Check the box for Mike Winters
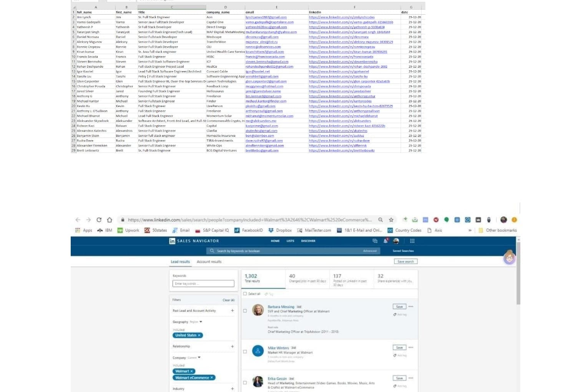This screenshot has width=588, height=392. click(x=245, y=352)
